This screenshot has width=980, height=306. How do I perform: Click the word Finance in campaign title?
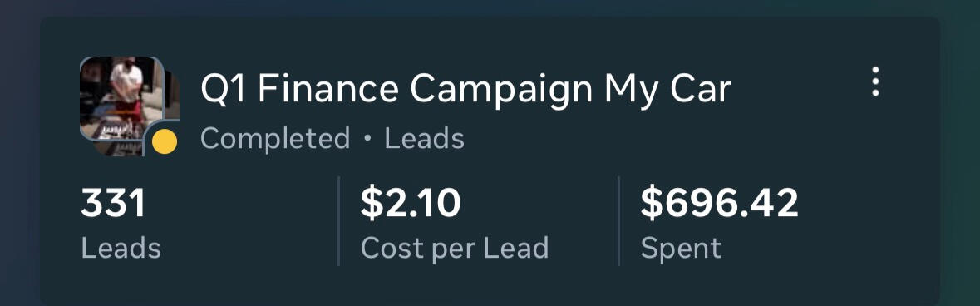tap(328, 88)
